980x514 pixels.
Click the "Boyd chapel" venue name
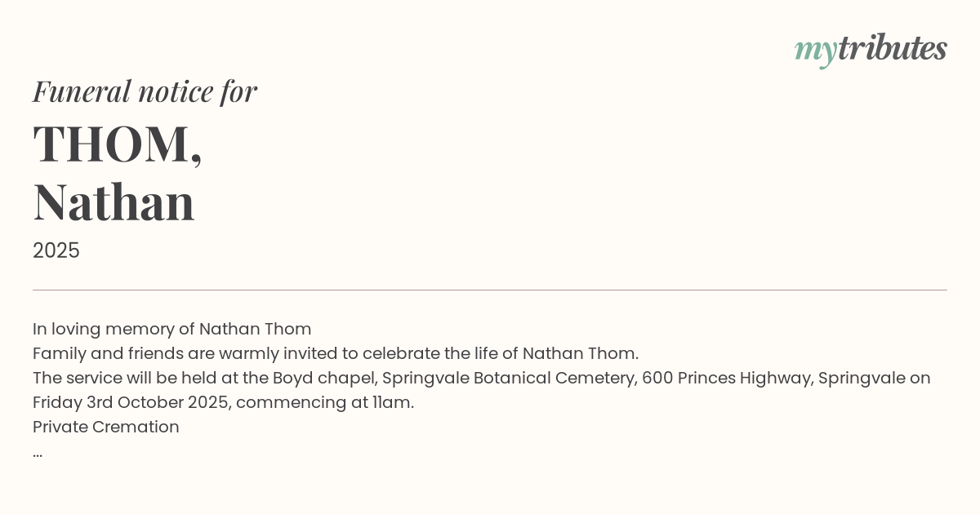[324, 378]
